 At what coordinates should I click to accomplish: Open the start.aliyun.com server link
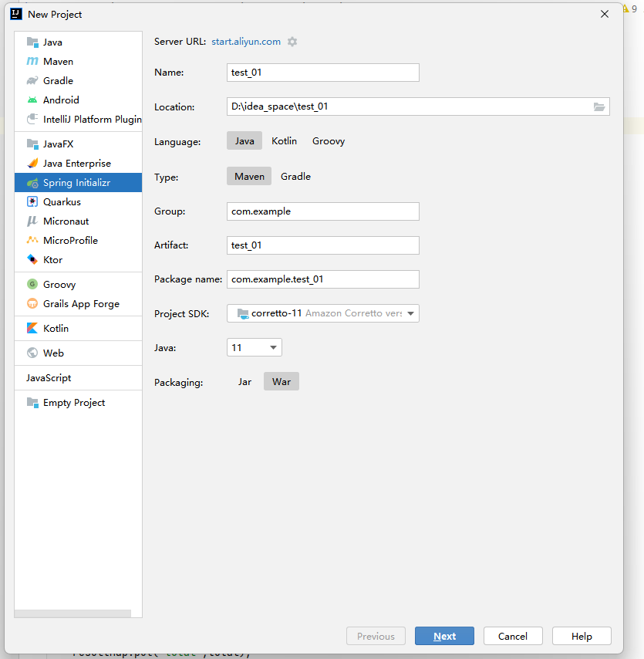tap(246, 42)
